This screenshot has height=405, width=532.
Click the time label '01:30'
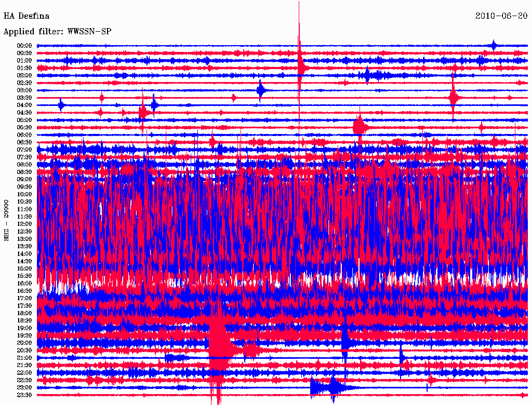pyautogui.click(x=24, y=68)
